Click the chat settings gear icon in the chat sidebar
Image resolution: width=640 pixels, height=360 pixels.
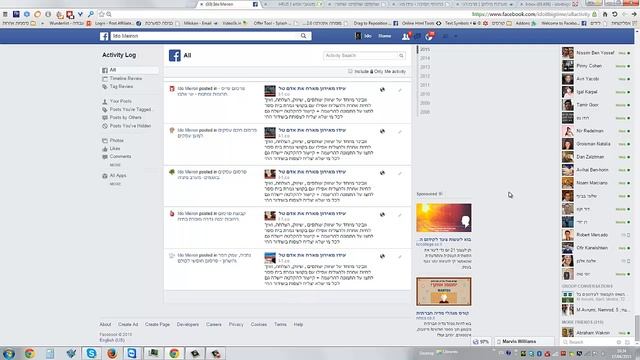pyautogui.click(x=619, y=342)
